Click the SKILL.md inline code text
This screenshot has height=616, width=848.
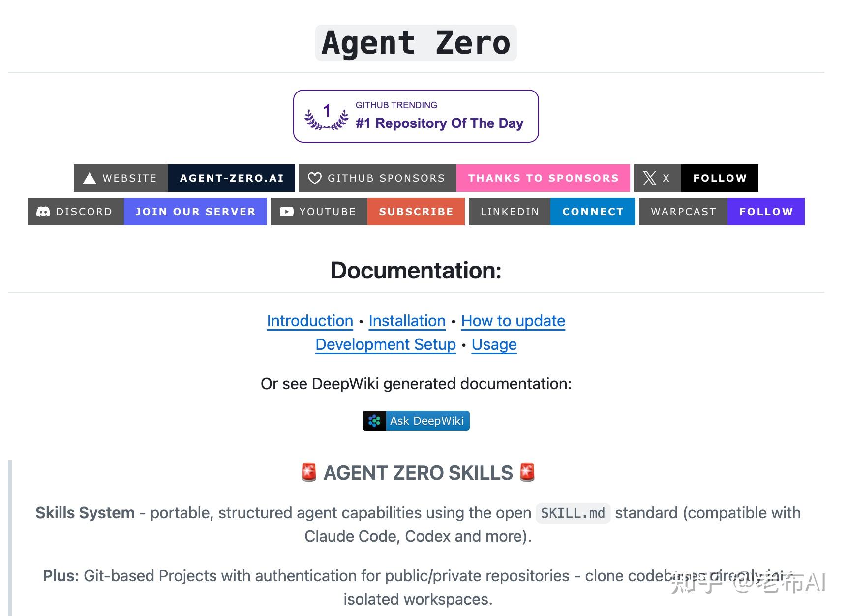[x=573, y=513]
